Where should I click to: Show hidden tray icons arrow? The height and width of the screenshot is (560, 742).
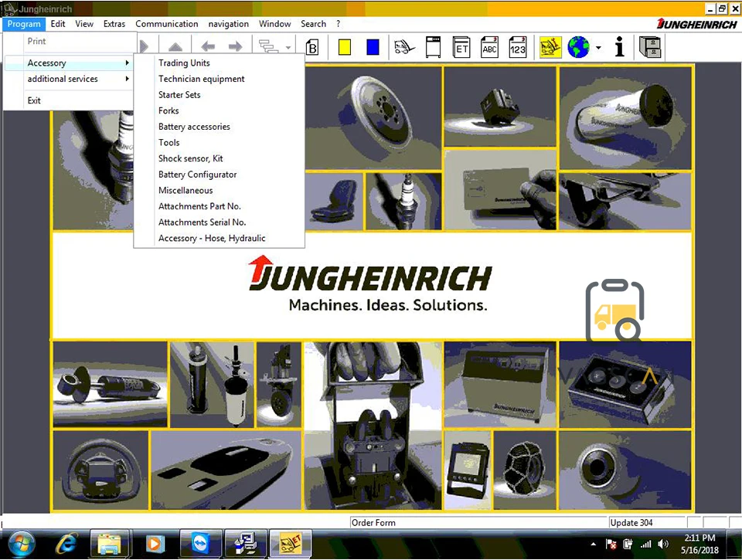[594, 544]
